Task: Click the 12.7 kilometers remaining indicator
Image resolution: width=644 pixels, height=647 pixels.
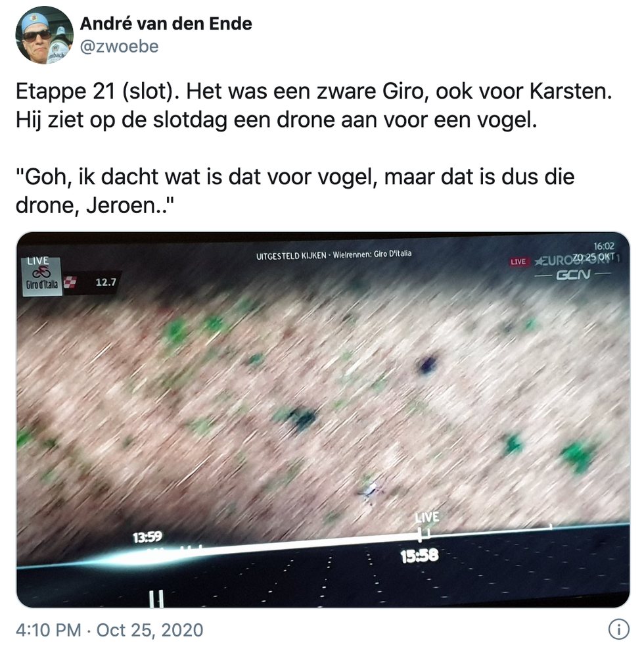Action: click(x=106, y=282)
